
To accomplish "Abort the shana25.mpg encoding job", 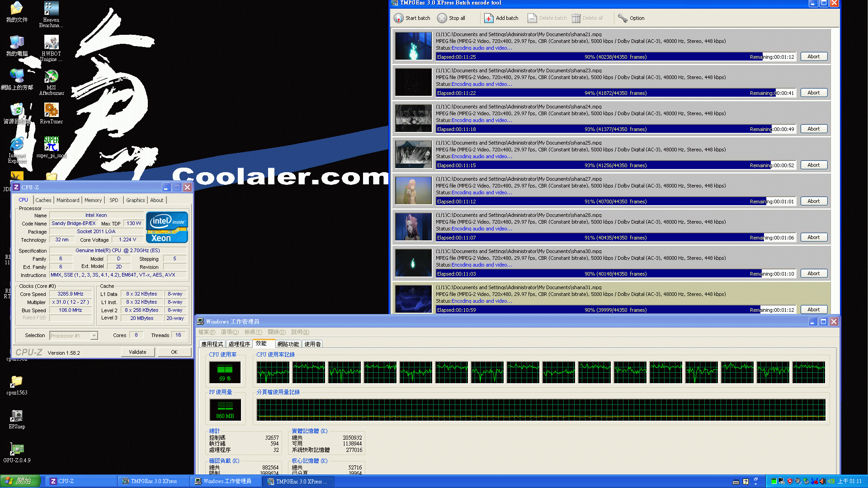I will coord(814,165).
